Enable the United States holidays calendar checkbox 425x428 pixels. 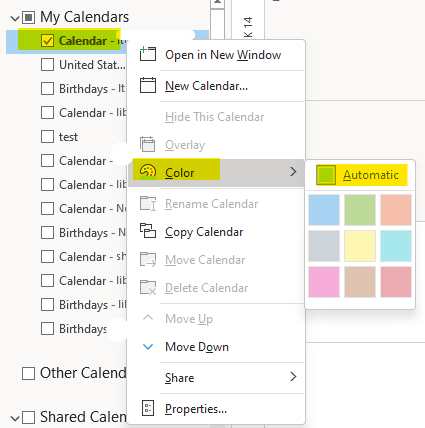(47, 65)
